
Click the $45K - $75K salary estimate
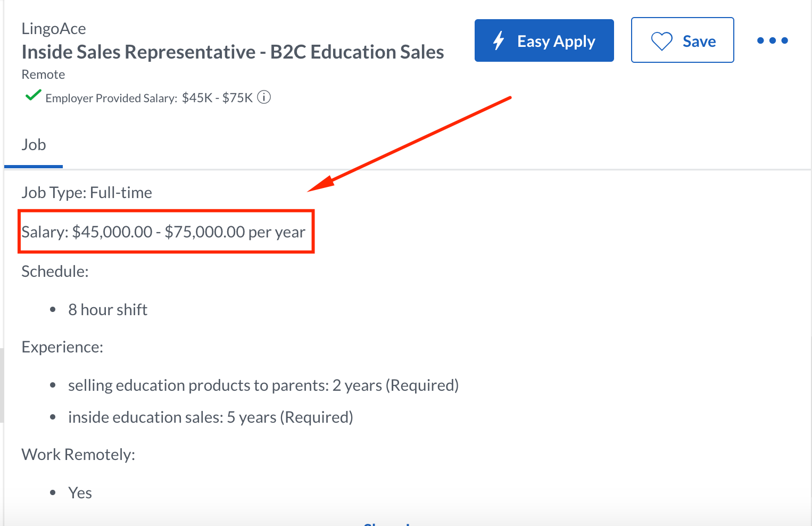(217, 98)
